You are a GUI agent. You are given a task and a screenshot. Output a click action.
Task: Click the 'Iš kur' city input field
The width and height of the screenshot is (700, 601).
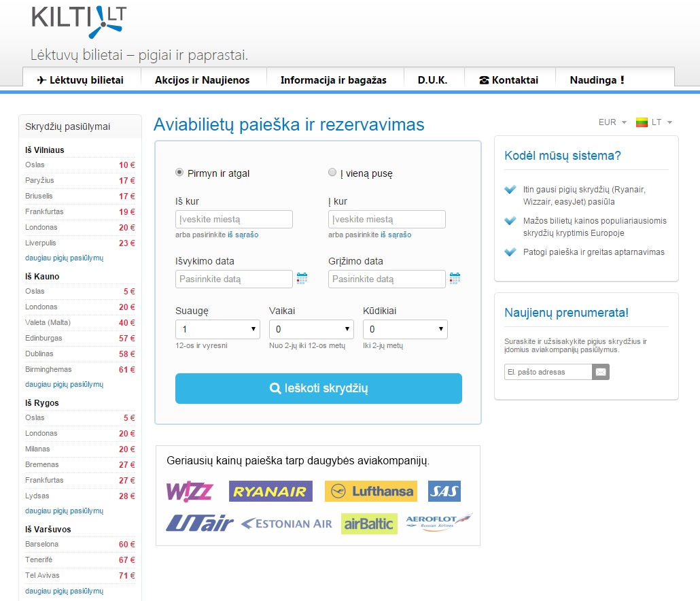pyautogui.click(x=234, y=219)
